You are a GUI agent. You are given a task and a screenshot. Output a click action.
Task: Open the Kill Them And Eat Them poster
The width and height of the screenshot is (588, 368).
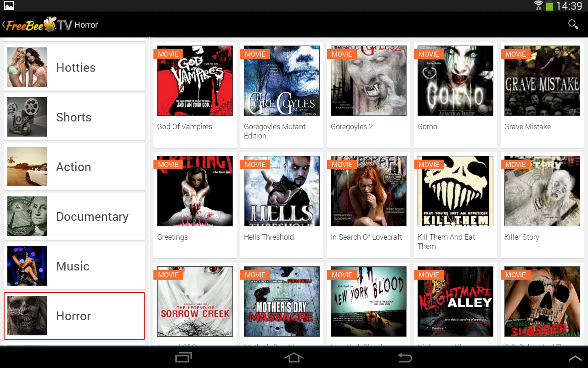click(x=455, y=191)
